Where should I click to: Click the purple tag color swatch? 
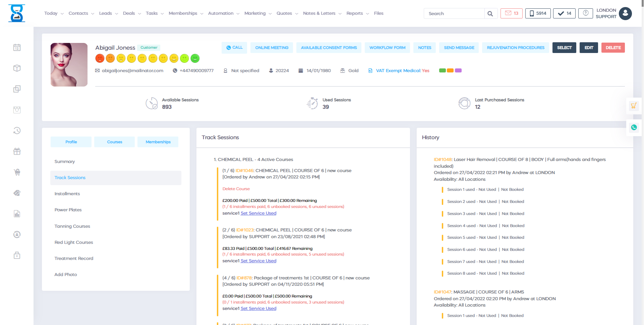[x=458, y=70]
